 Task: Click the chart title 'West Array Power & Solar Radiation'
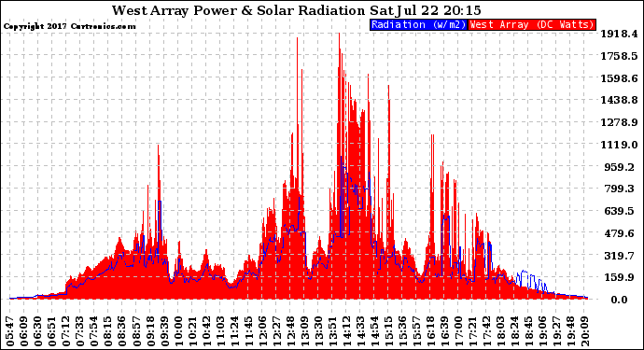[238, 10]
